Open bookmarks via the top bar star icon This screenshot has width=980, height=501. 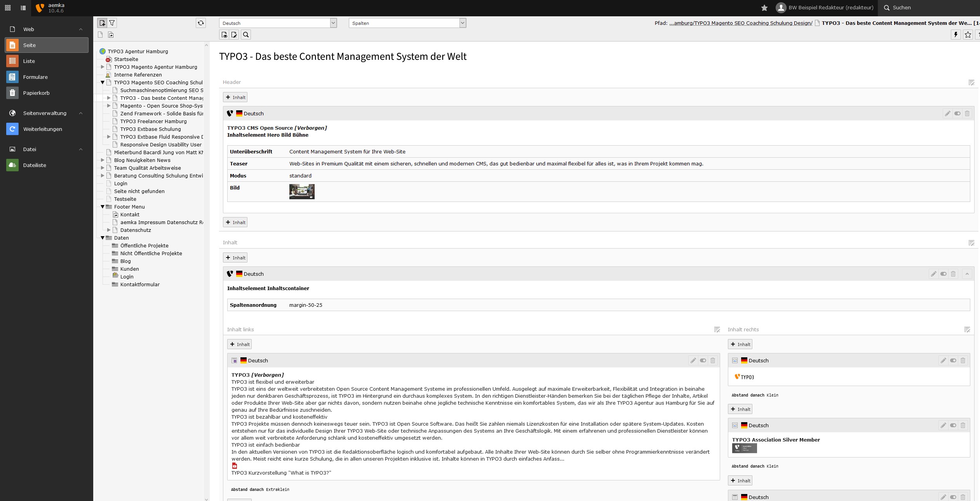764,8
